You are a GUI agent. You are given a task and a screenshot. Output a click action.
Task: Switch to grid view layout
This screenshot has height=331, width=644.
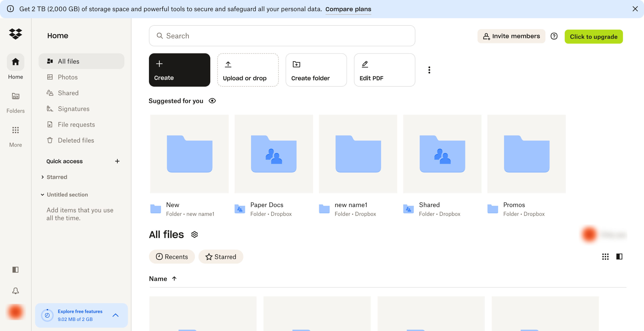coord(605,256)
